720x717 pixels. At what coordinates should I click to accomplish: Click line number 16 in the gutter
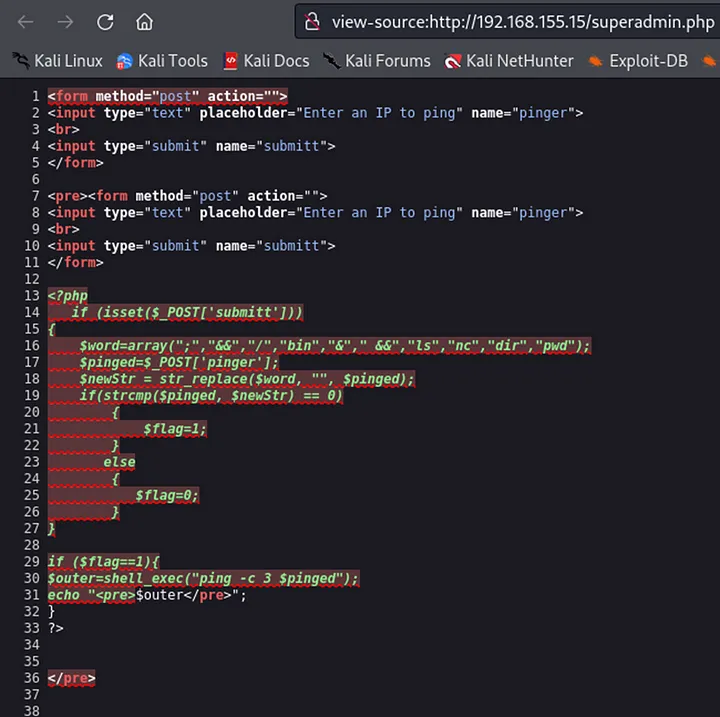point(32,345)
